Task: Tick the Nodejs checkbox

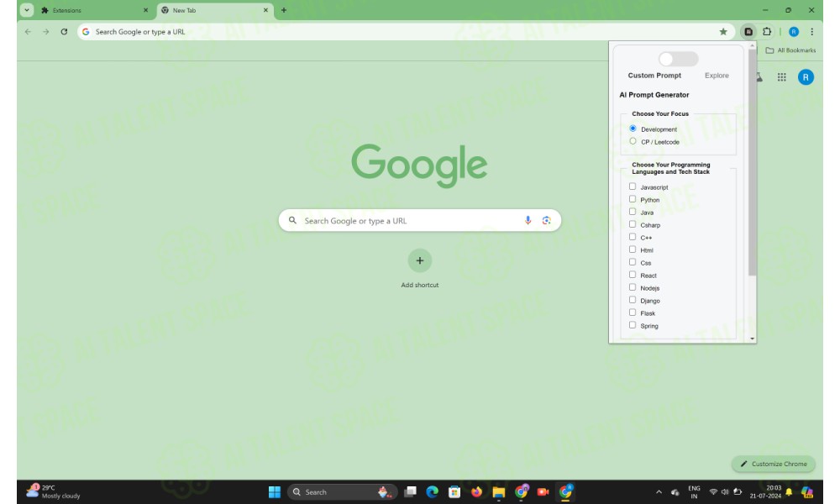Action: pyautogui.click(x=633, y=287)
